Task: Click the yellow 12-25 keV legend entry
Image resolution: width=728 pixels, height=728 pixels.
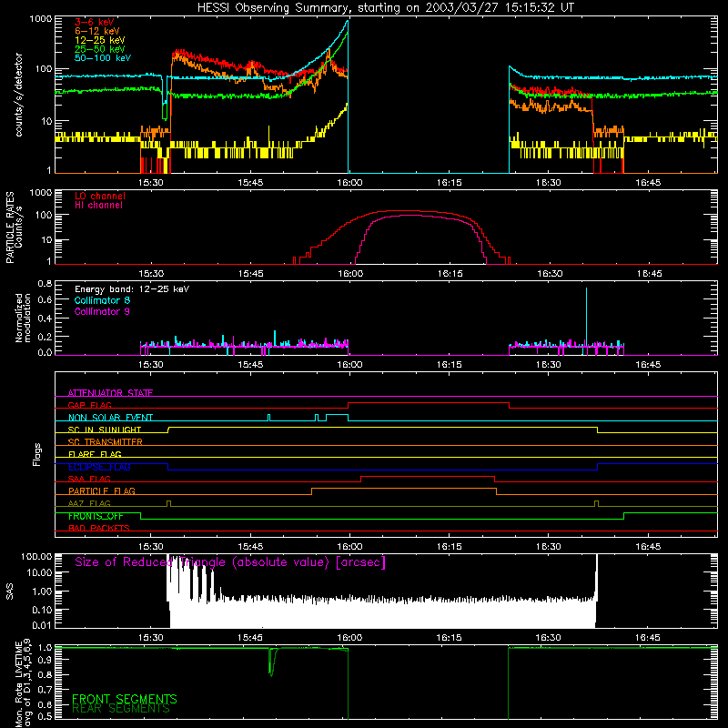Action: [99, 40]
